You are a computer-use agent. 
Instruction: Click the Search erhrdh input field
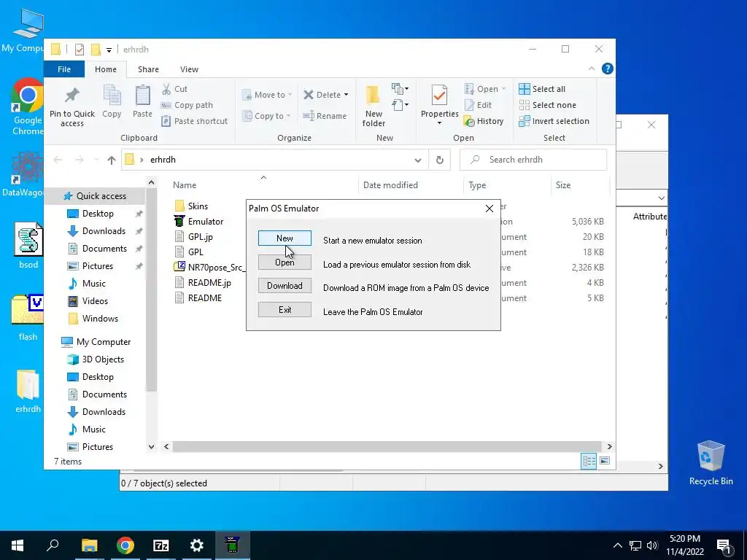(x=533, y=160)
